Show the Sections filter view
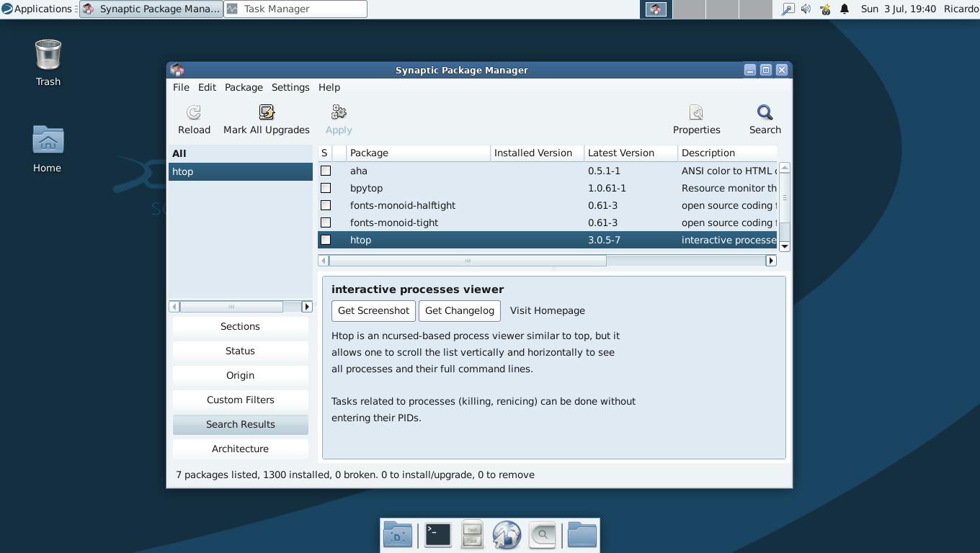The height and width of the screenshot is (553, 980). 240,326
